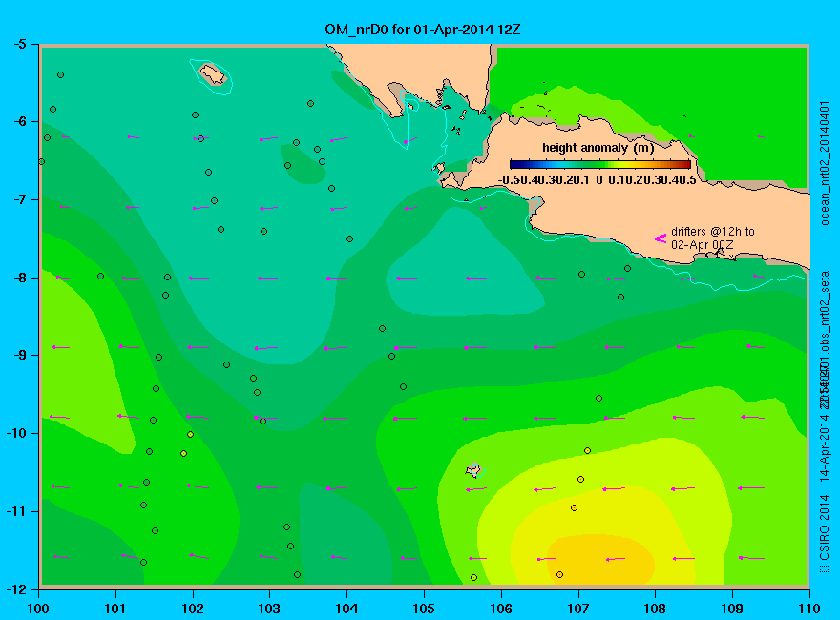Click y-axis latitude label -7
Viewport: 840px width, 620px height.
[19, 199]
